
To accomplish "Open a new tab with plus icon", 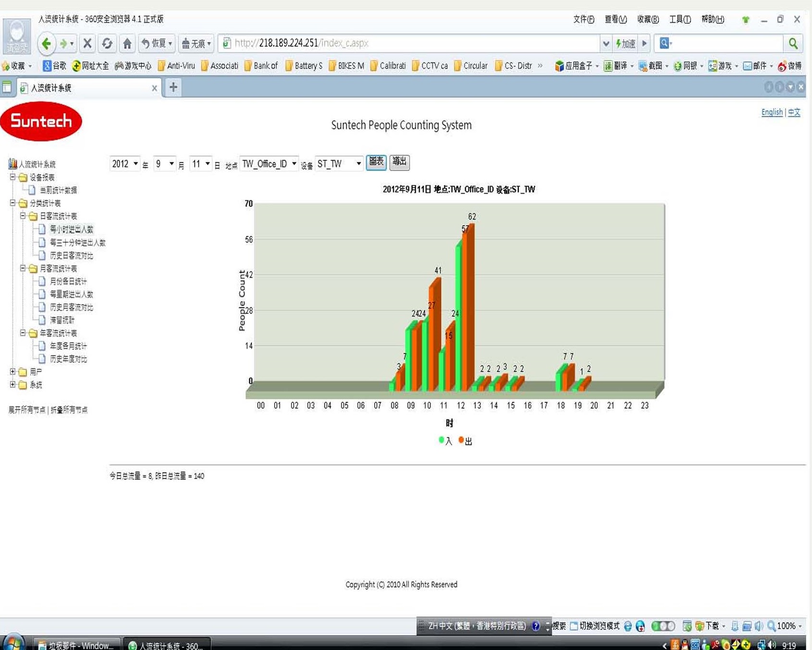I will click(x=173, y=87).
